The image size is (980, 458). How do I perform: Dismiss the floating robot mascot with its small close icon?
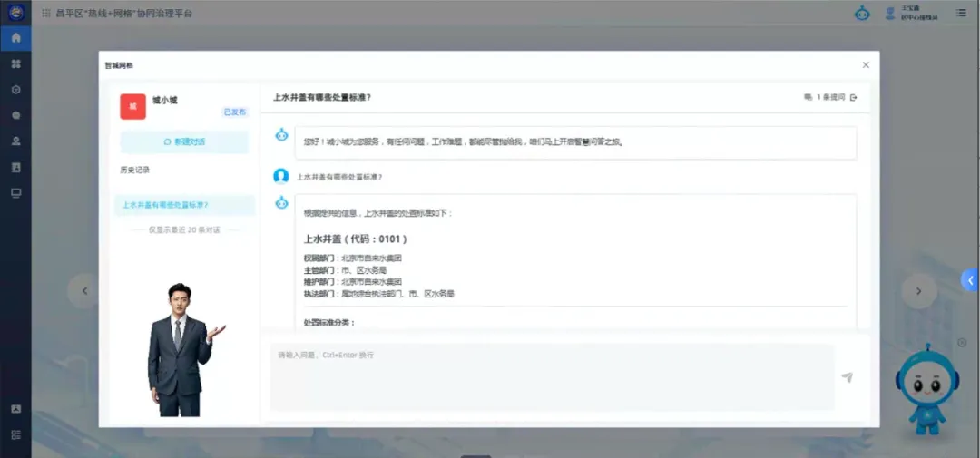coord(962,342)
